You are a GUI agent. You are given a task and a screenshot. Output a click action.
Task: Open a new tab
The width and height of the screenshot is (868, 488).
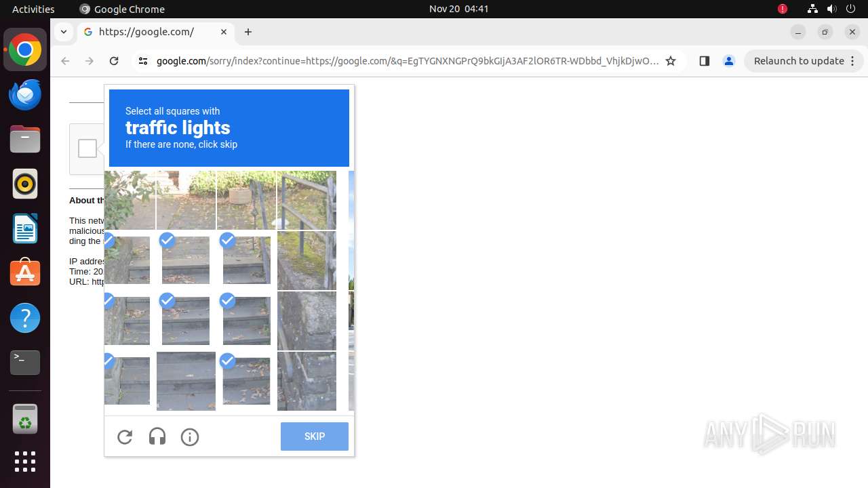pyautogui.click(x=248, y=32)
